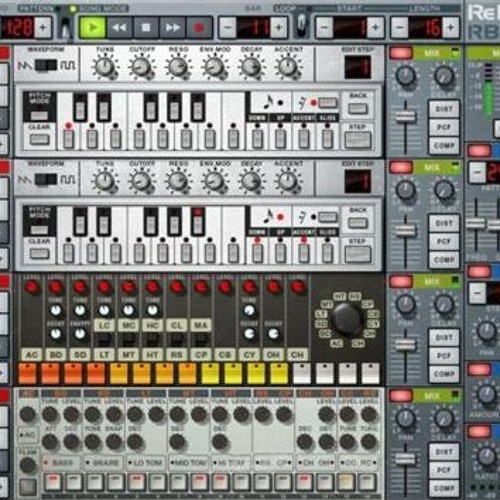Toggle the loop switch in the transport bar
Screen dimensions: 500x500
click(302, 25)
